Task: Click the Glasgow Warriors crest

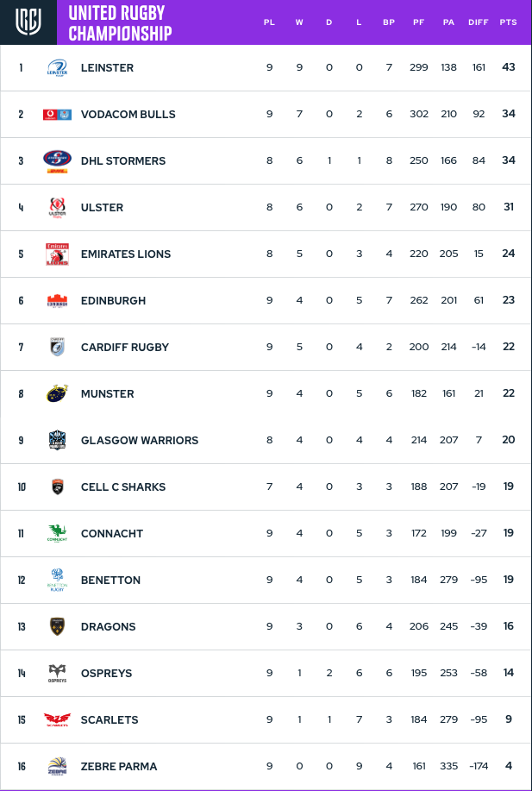Action: click(x=57, y=441)
